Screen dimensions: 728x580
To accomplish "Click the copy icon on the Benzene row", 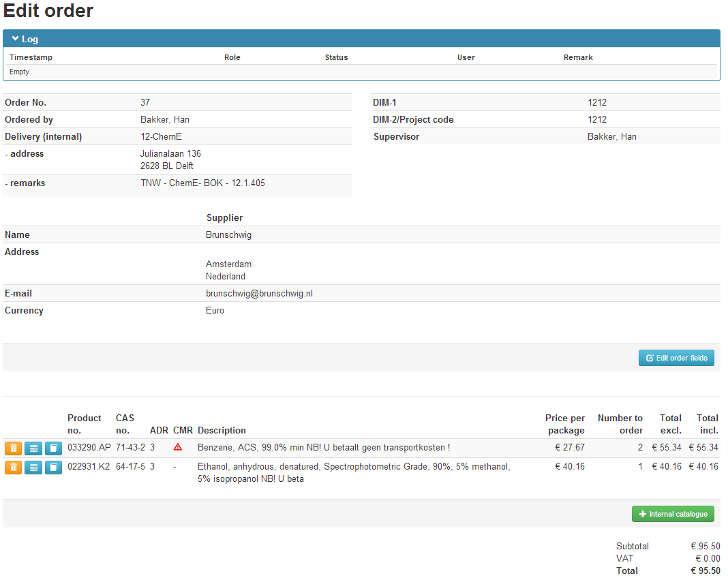I will tap(53, 448).
